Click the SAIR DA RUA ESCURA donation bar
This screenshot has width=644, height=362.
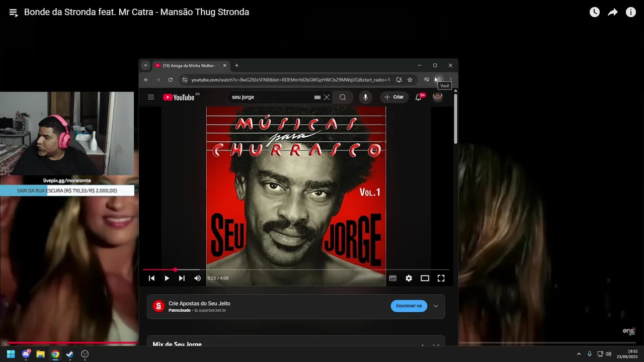pos(67,191)
